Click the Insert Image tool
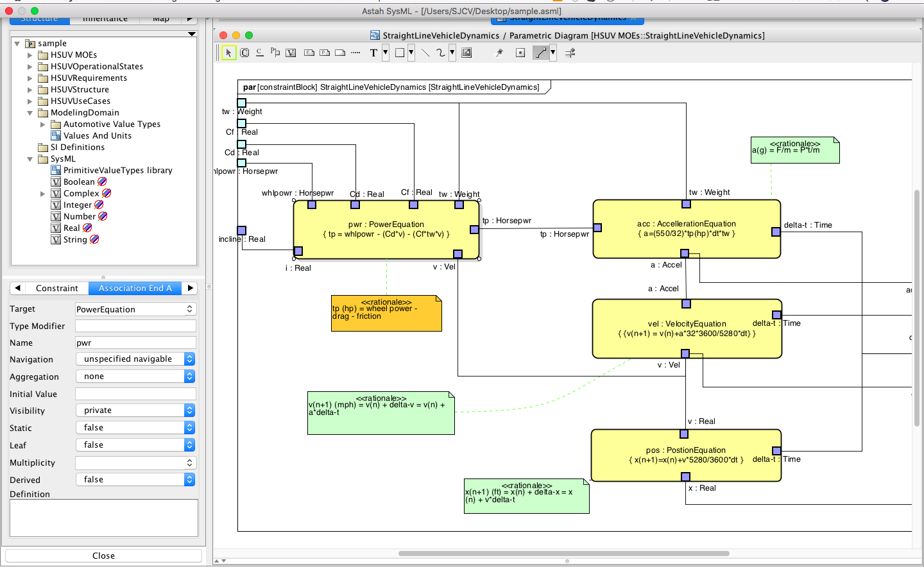The height and width of the screenshot is (567, 924). point(466,53)
